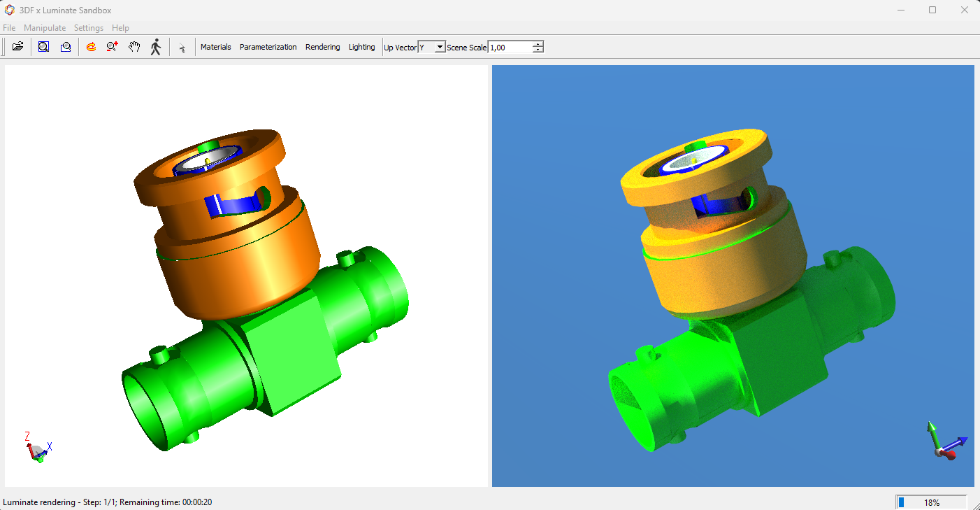Increase Scene Scale with up arrow
980x510 pixels.
point(538,44)
